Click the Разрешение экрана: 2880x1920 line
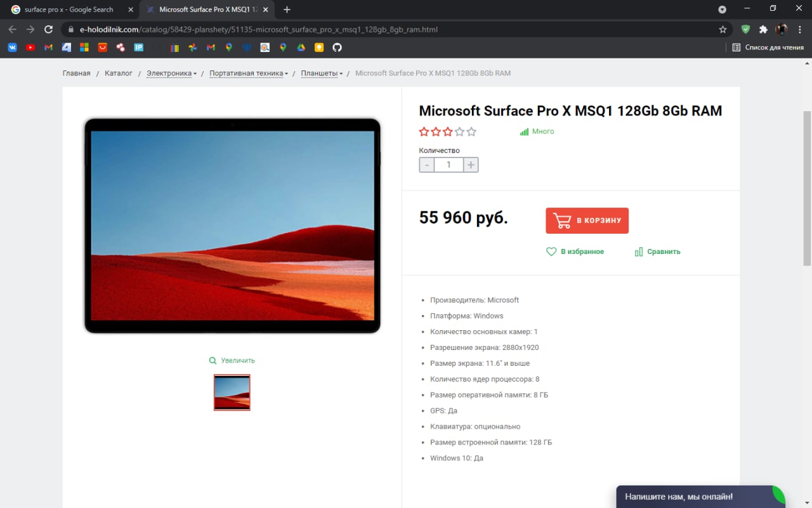The width and height of the screenshot is (812, 508). [485, 347]
